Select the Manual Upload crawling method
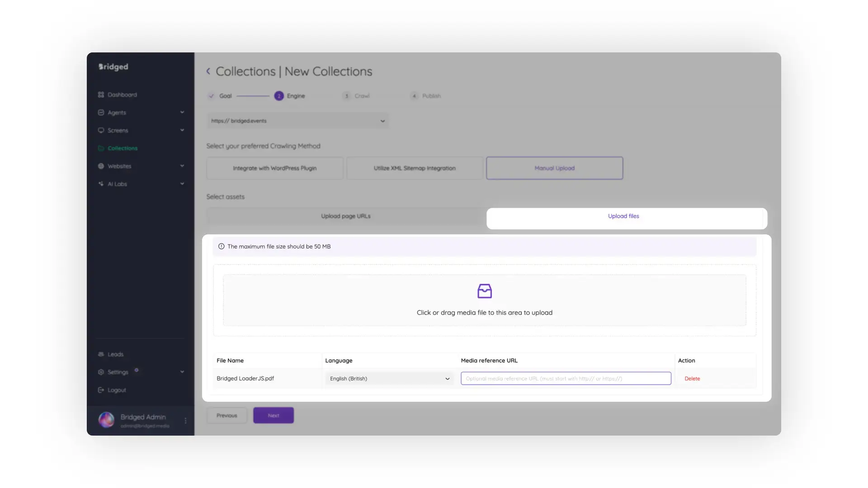 [x=554, y=168]
